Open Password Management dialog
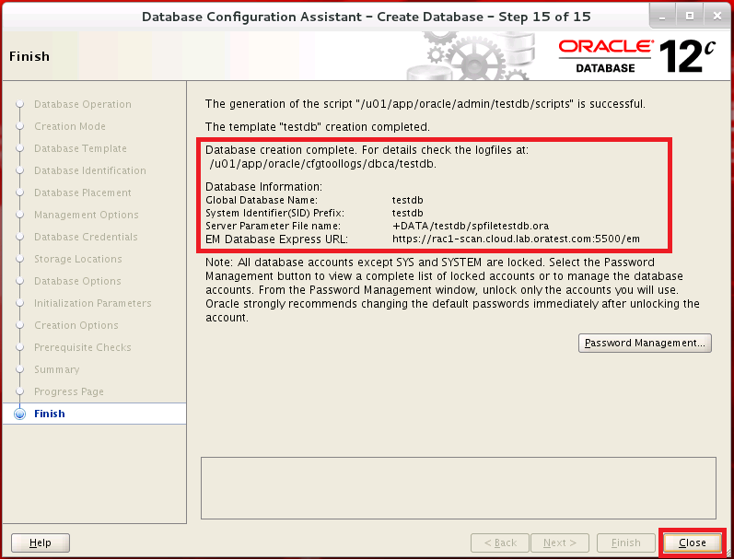The width and height of the screenshot is (734, 560). pyautogui.click(x=645, y=343)
